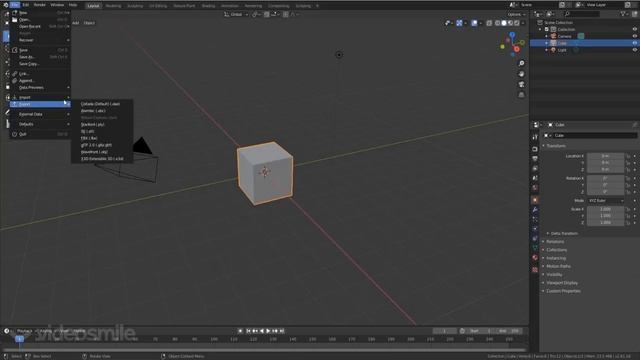640x360 pixels.
Task: Open the Render properties tab icon
Action: 535,149
